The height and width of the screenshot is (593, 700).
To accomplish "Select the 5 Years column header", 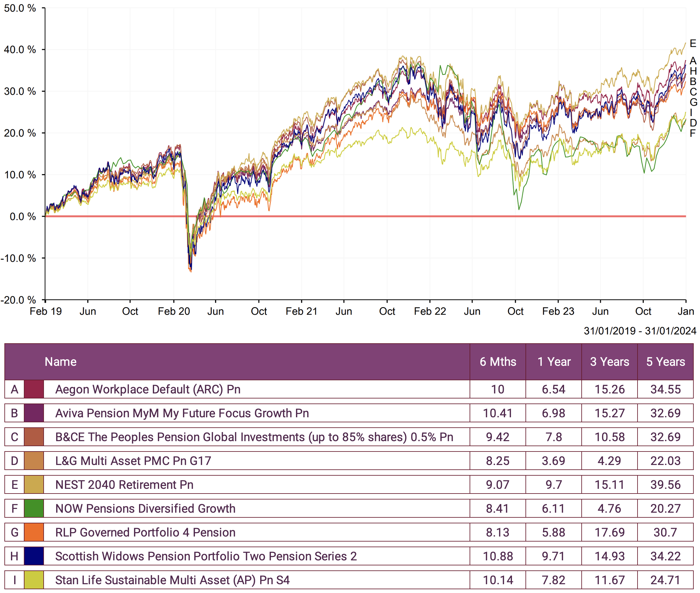I will tap(665, 362).
